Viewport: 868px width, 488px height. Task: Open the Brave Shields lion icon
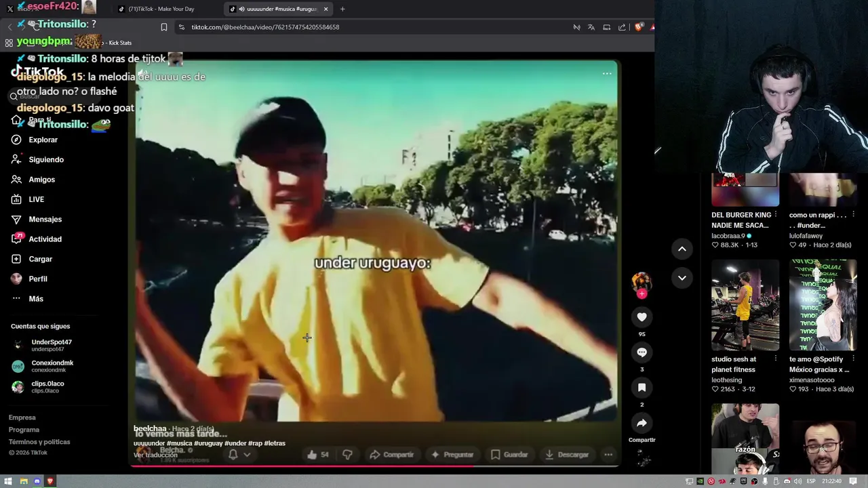pyautogui.click(x=639, y=27)
